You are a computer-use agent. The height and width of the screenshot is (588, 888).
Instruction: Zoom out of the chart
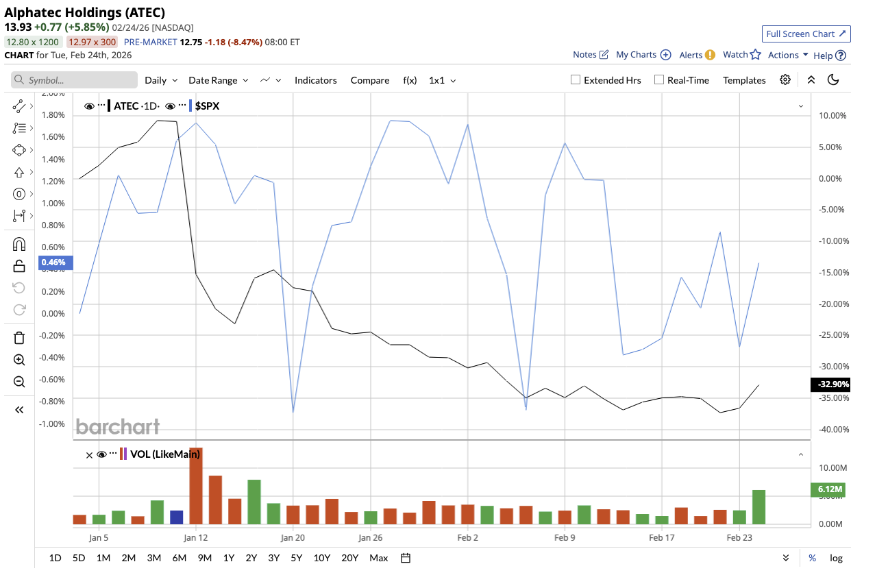point(19,382)
